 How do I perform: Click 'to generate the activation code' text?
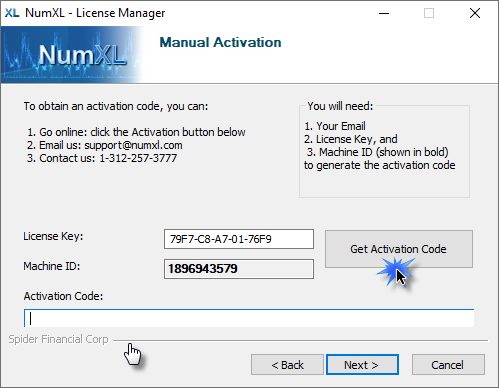(x=380, y=165)
